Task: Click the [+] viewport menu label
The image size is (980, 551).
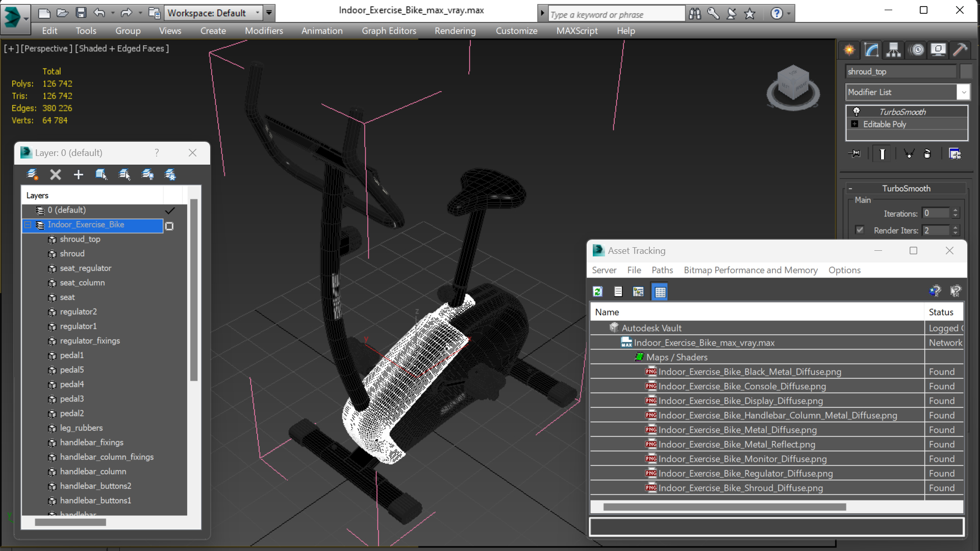Action: (11, 48)
